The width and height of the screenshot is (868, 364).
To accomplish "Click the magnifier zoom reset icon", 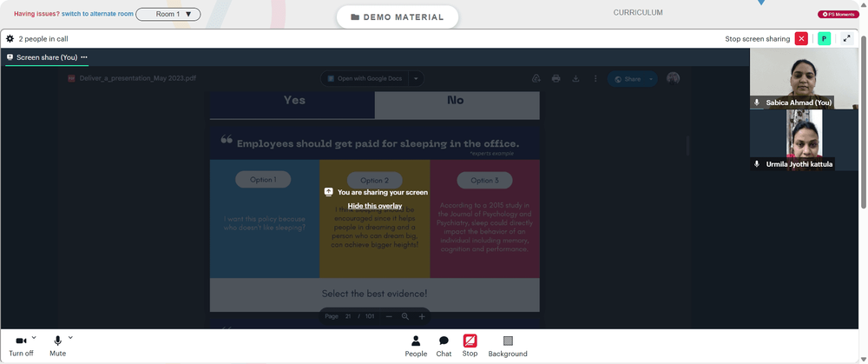I will point(405,316).
